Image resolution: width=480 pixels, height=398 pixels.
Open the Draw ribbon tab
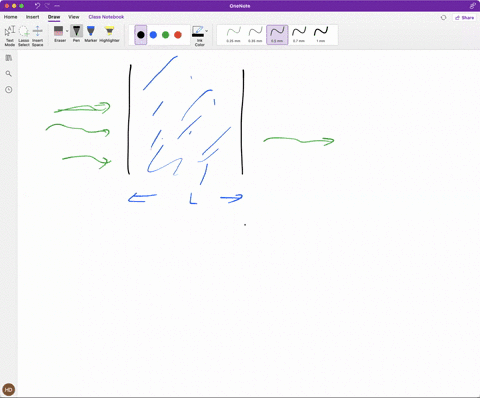[x=54, y=17]
